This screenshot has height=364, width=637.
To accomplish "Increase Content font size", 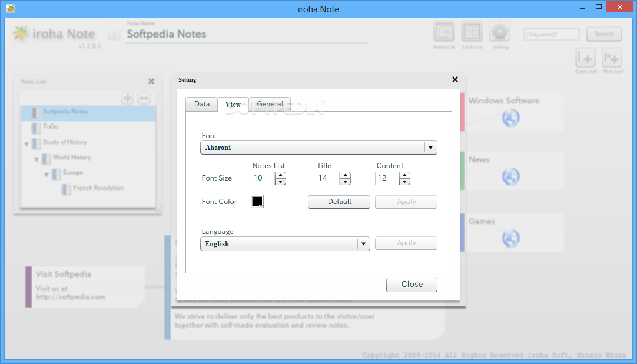I will 404,175.
